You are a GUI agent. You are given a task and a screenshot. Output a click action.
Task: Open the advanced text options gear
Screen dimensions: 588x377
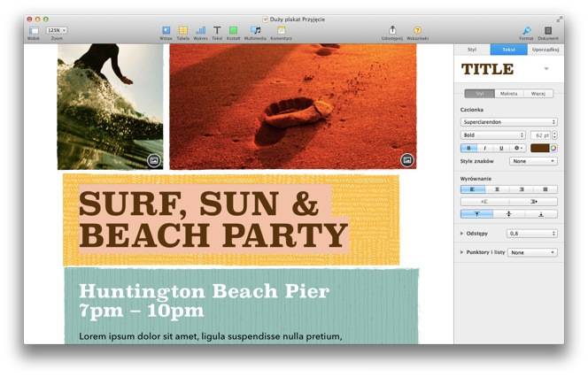[518, 148]
